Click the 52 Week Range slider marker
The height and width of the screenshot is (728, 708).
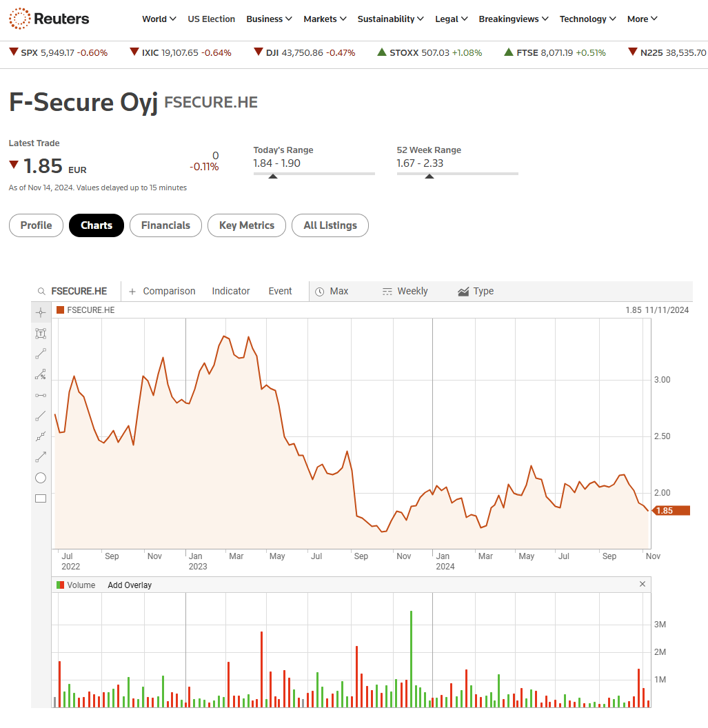click(429, 176)
